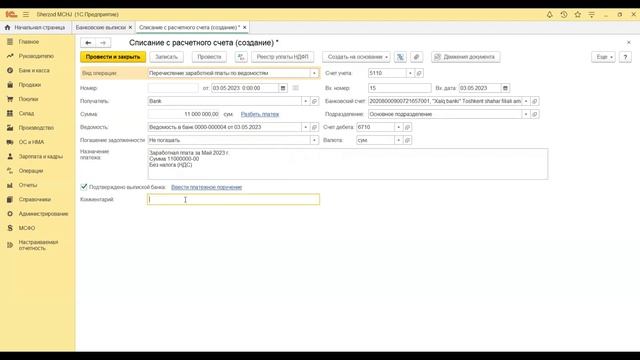Open Счет учета 5110 item icon
This screenshot has height=360, width=640.
point(419,73)
